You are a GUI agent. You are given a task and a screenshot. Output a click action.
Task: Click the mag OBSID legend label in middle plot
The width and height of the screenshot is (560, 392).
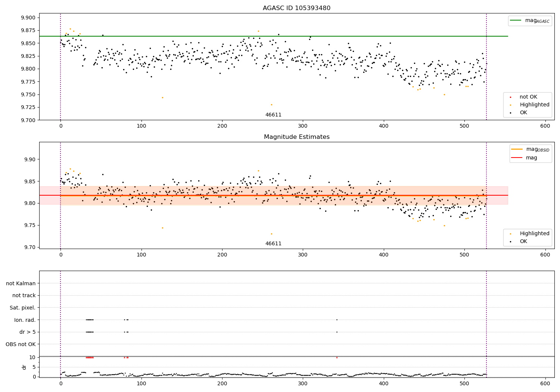pyautogui.click(x=538, y=149)
